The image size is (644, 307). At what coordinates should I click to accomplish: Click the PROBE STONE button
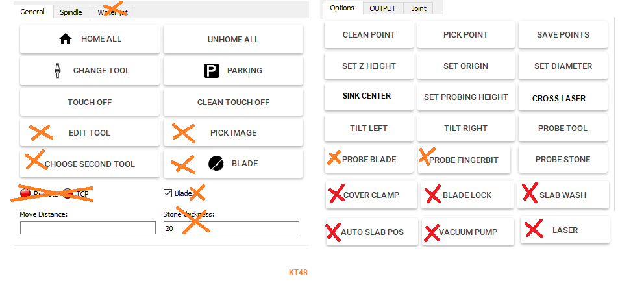click(563, 160)
